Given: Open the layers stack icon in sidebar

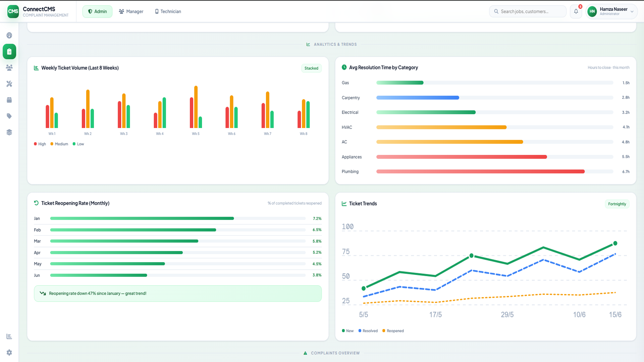Looking at the screenshot, I should coord(9,132).
